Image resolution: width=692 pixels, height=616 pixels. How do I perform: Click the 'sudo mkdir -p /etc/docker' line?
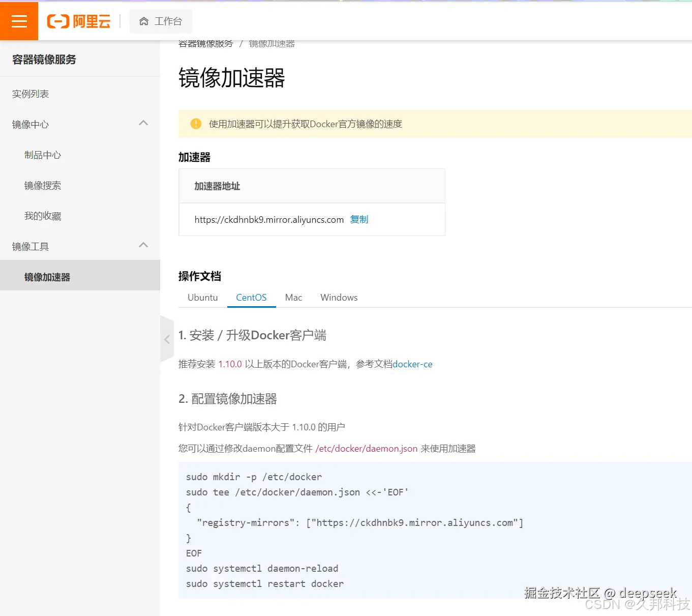point(254,477)
